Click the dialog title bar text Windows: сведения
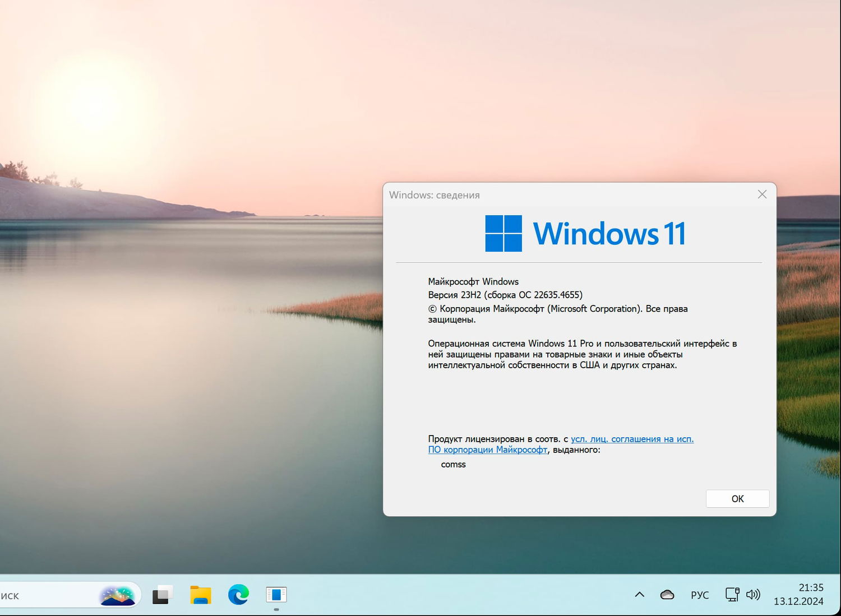Screen dimensions: 841x616 (435, 194)
